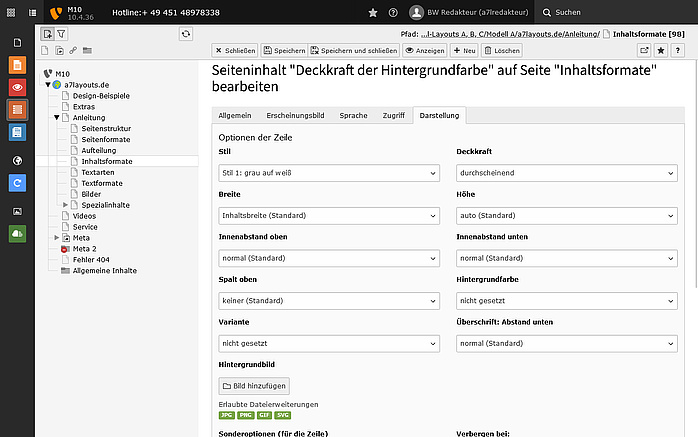Open the Innenabstand unten dropdown
The image size is (698, 437).
click(x=567, y=258)
